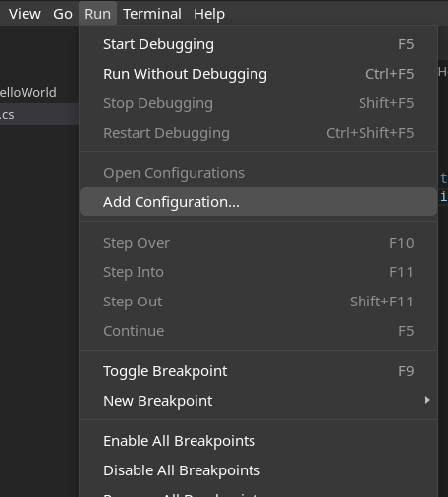448x497 pixels.
Task: Close the open Run menu
Action: [x=97, y=14]
